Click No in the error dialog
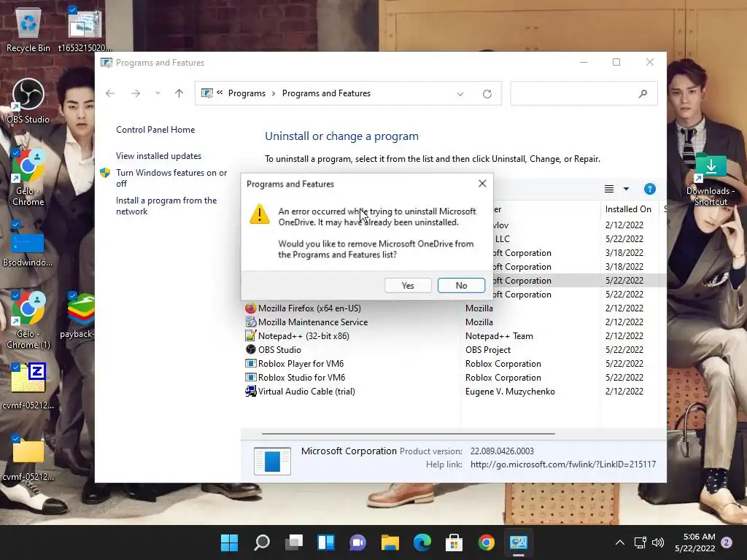 point(461,285)
